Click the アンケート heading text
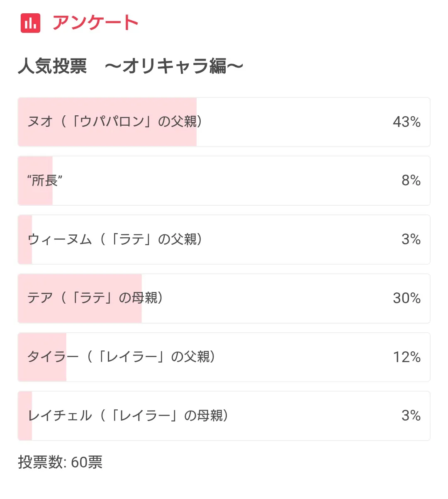This screenshot has width=448, height=499. coord(95,22)
